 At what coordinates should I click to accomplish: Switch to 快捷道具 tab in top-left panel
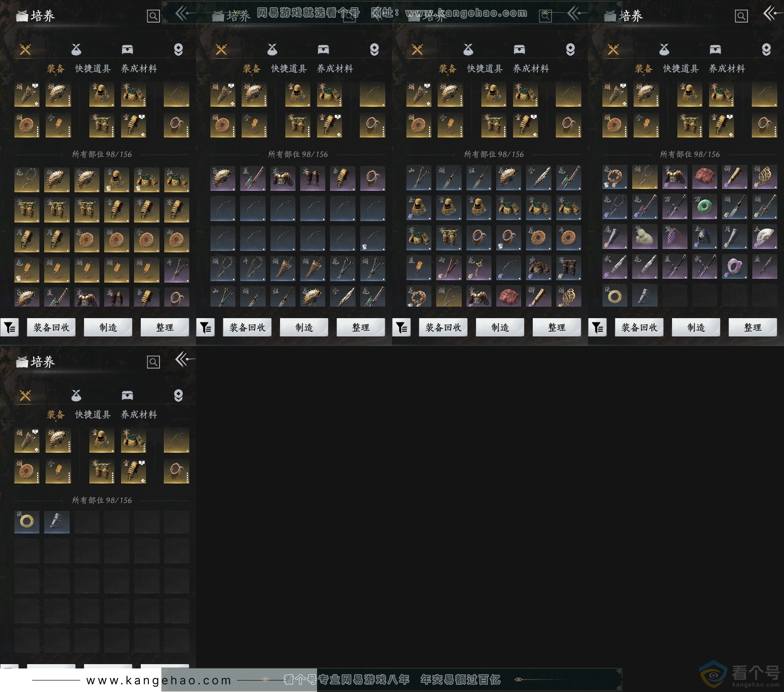tap(93, 69)
